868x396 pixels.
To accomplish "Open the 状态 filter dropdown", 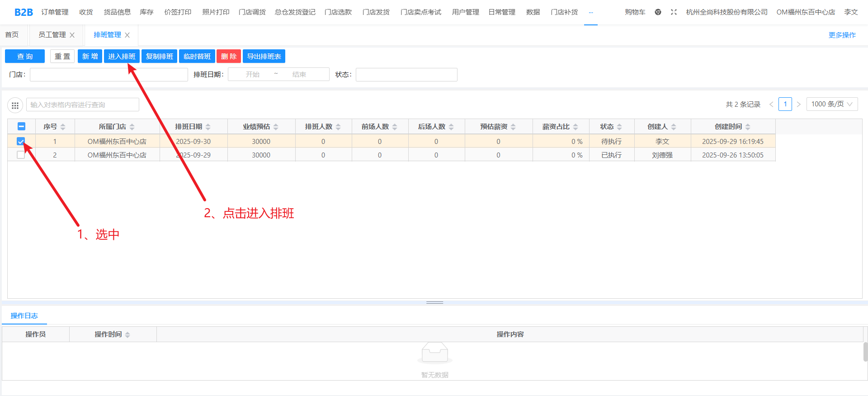I will [406, 75].
